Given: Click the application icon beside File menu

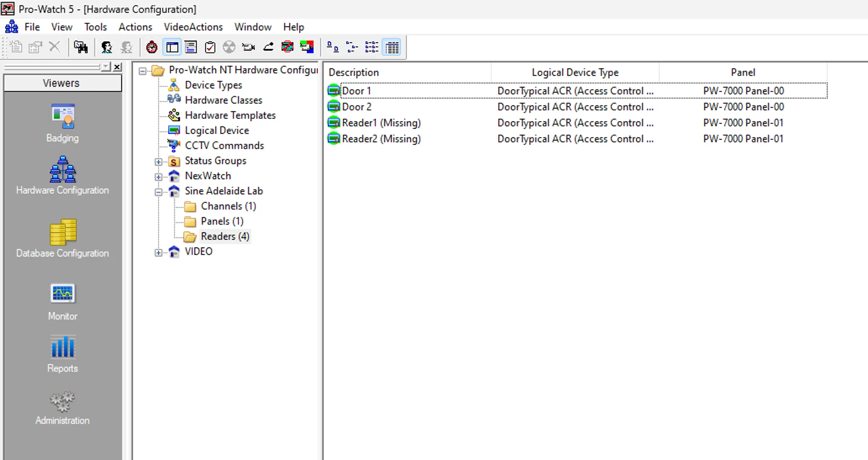Looking at the screenshot, I should click(11, 27).
